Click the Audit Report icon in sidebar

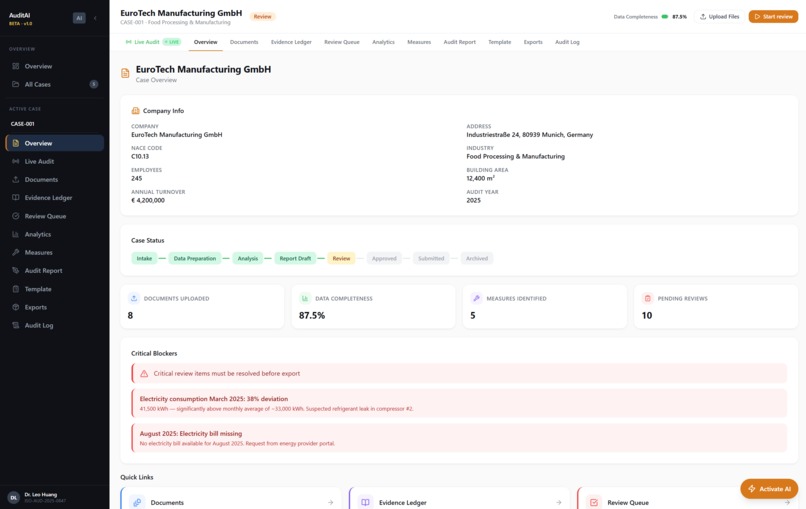click(x=15, y=270)
